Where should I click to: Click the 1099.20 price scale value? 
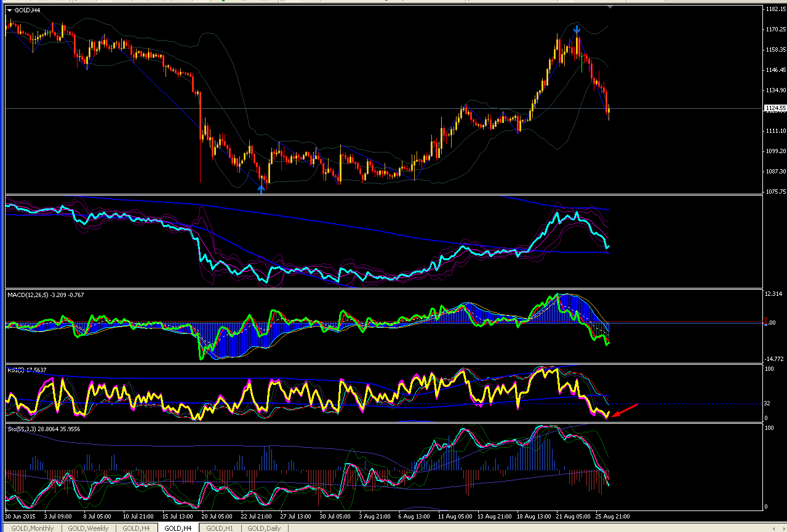(775, 151)
